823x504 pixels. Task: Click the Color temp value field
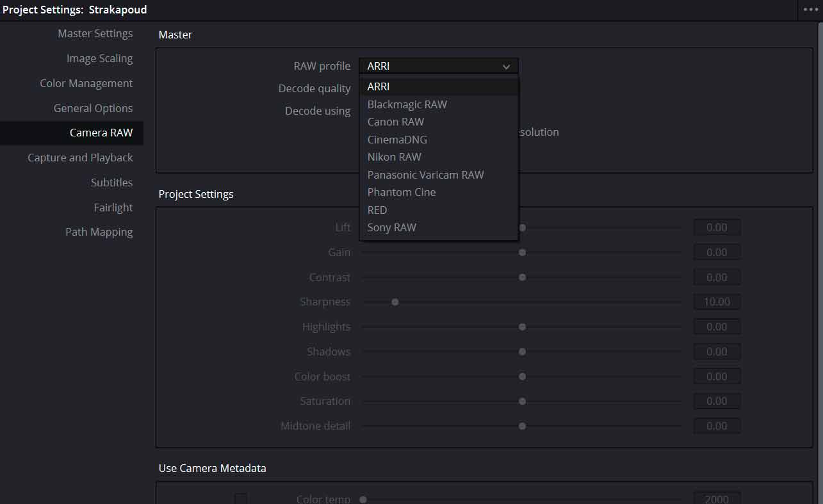(717, 498)
